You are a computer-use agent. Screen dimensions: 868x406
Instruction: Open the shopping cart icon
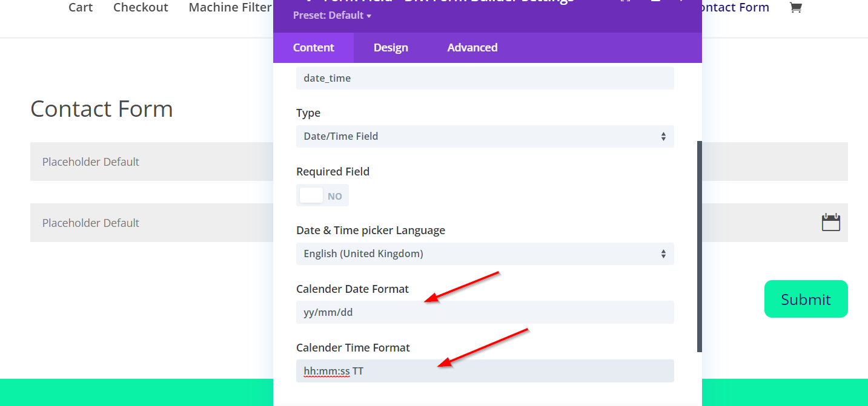(x=795, y=7)
